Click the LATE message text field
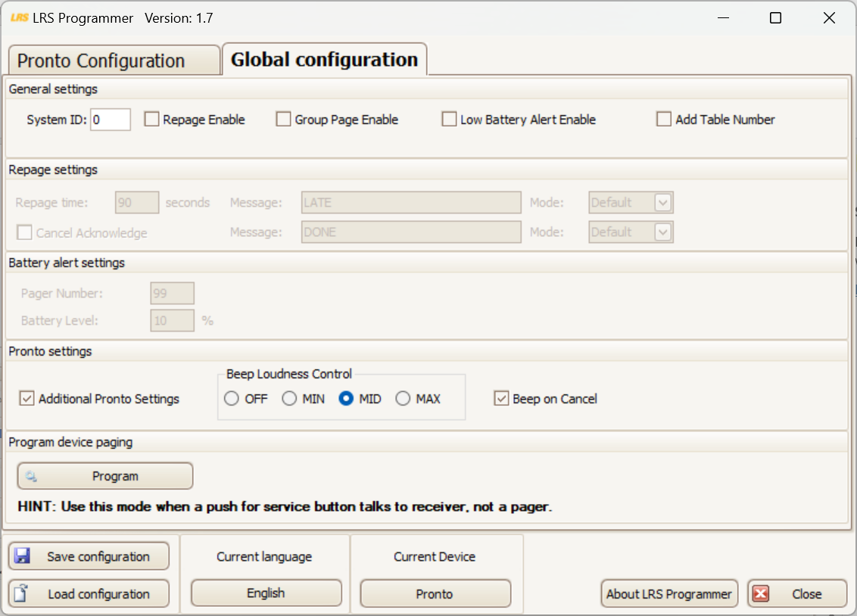The width and height of the screenshot is (857, 616). pos(411,203)
